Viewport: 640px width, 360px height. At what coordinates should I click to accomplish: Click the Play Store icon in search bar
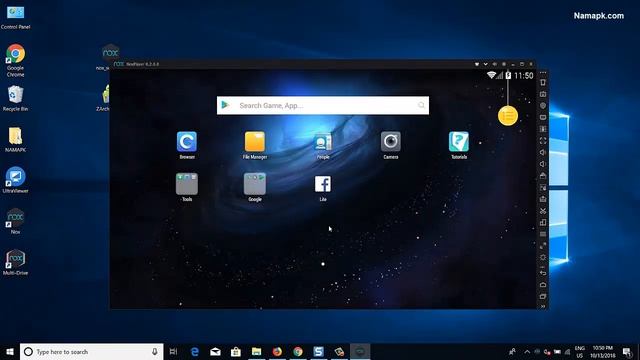coord(225,105)
